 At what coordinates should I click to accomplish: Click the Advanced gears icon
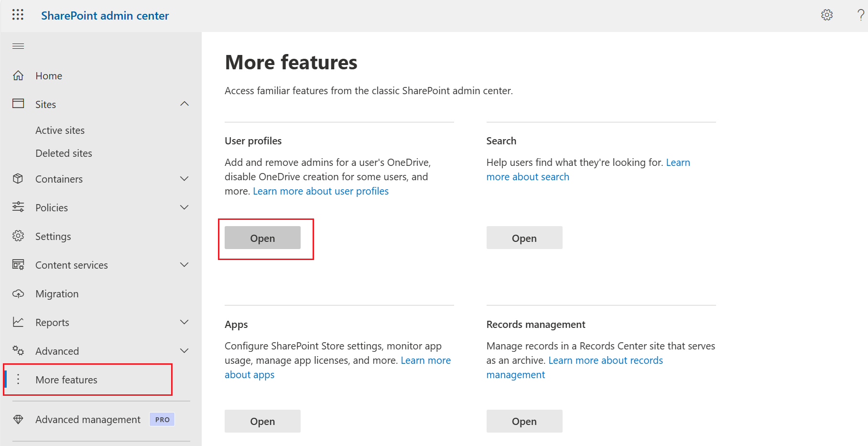(x=18, y=350)
